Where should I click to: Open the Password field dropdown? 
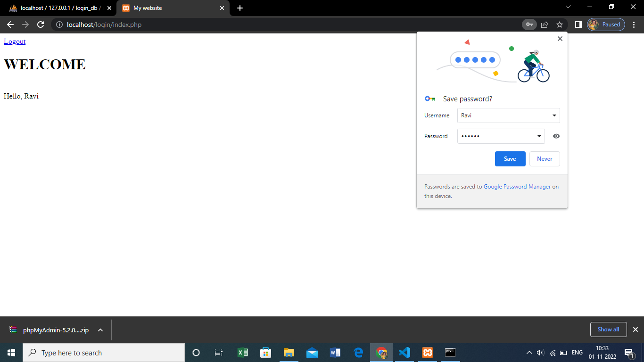pos(539,136)
